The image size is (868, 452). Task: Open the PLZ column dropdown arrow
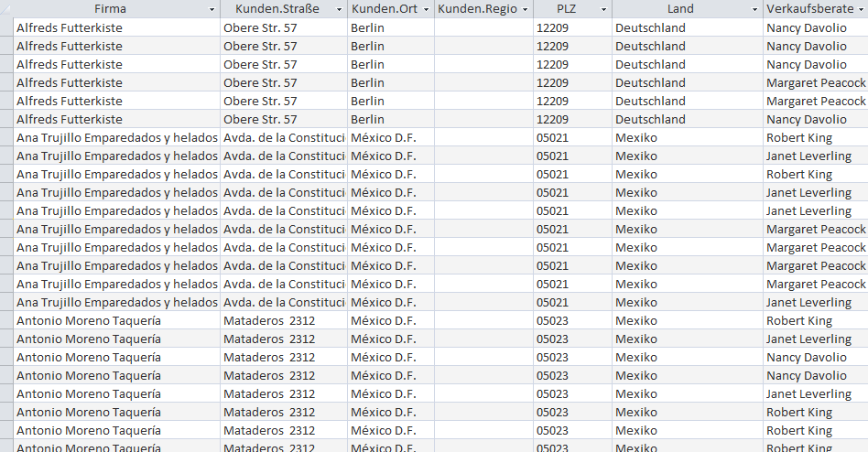603,9
